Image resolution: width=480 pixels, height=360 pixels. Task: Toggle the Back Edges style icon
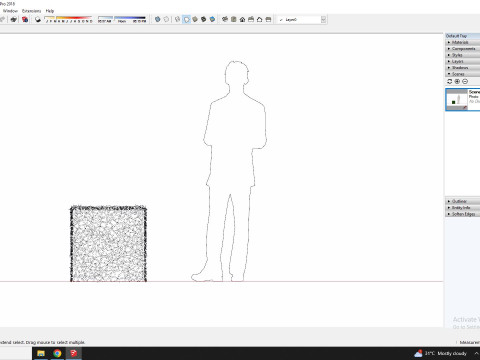click(166, 19)
